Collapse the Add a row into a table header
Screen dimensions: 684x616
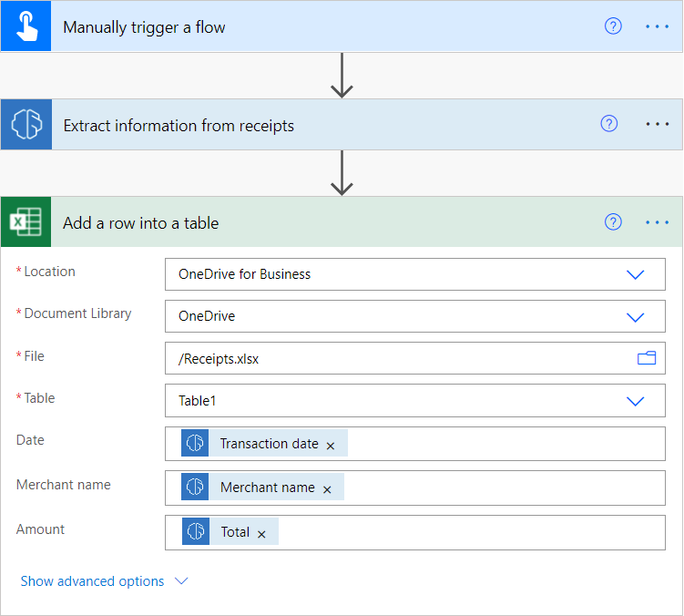point(319,222)
